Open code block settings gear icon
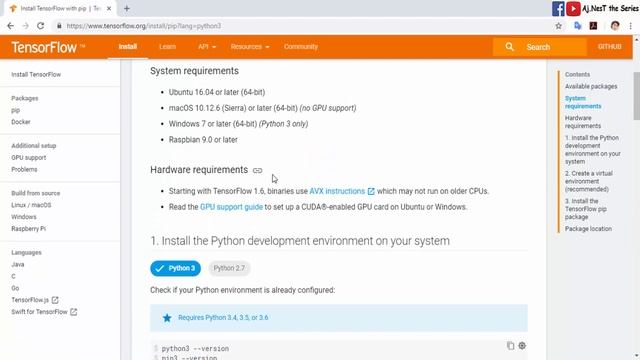The width and height of the screenshot is (640, 360). pyautogui.click(x=522, y=346)
